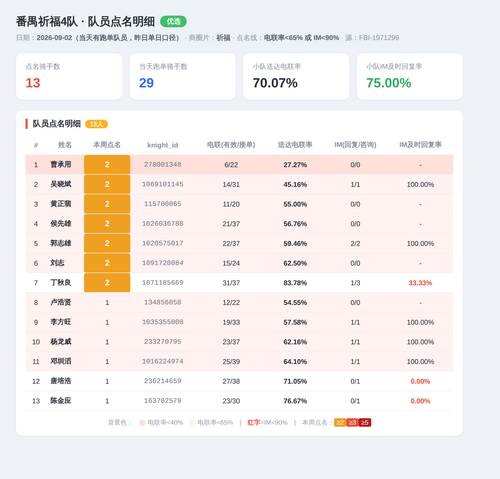This screenshot has width=500, height=479.
Task: Click the name 卢浩贤 in row 8
Action: click(61, 302)
